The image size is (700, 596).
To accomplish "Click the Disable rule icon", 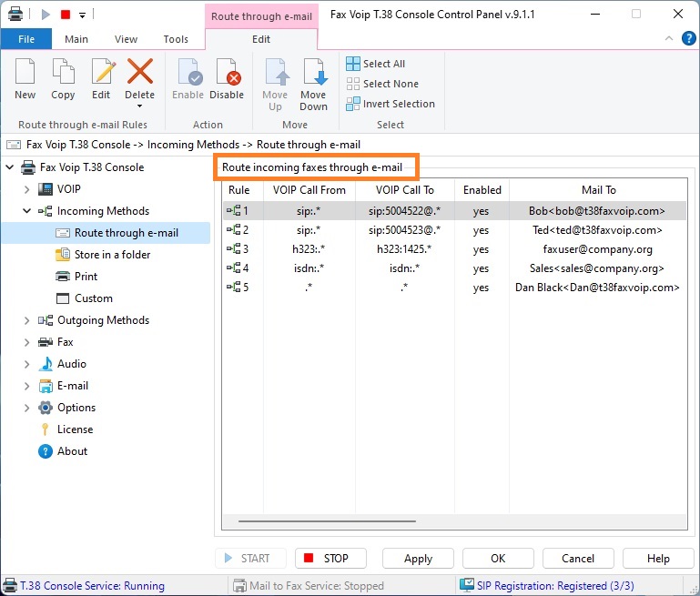I will 228,71.
